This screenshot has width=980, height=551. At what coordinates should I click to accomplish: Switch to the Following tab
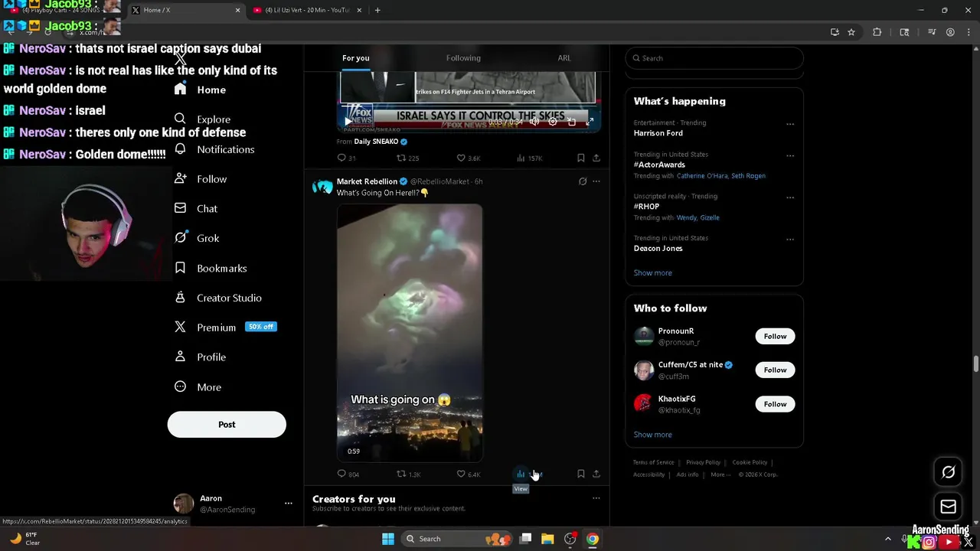[463, 58]
